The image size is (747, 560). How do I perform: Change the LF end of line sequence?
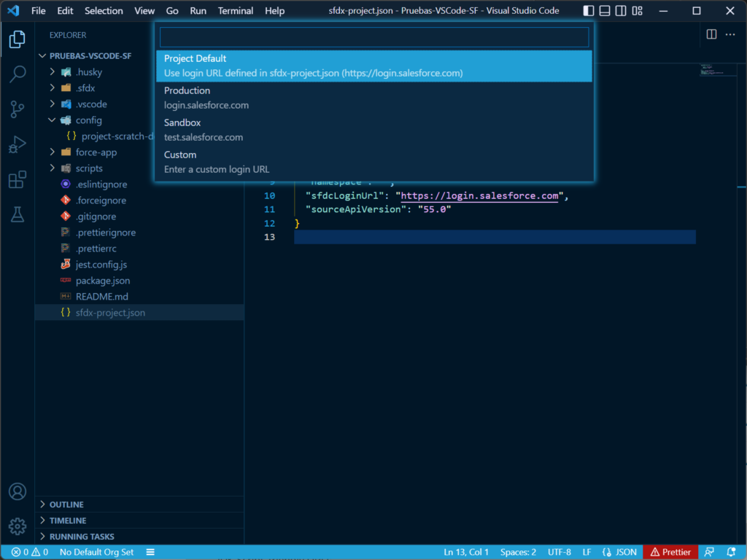587,552
